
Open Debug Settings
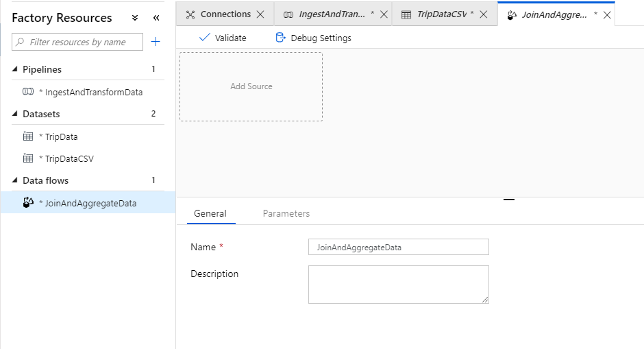coord(313,38)
